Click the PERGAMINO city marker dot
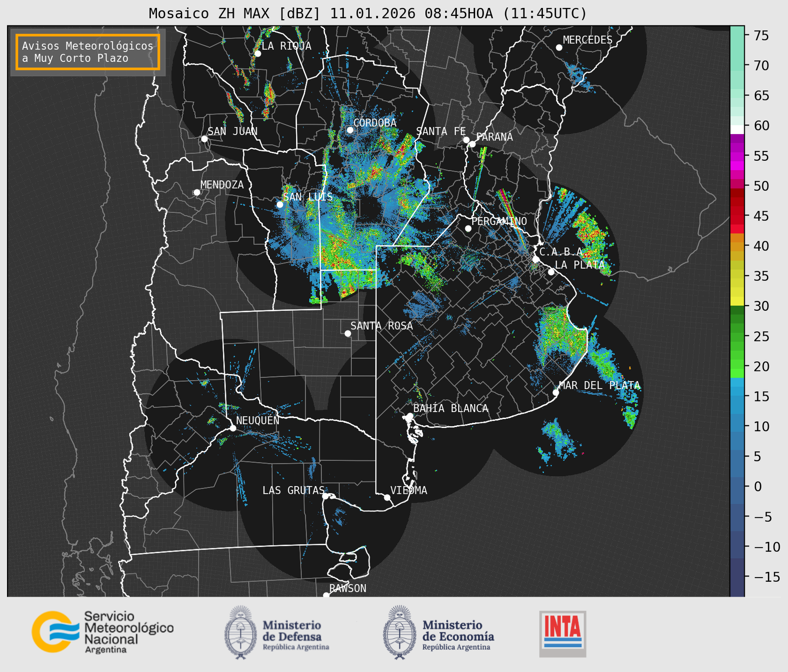 pyautogui.click(x=468, y=229)
